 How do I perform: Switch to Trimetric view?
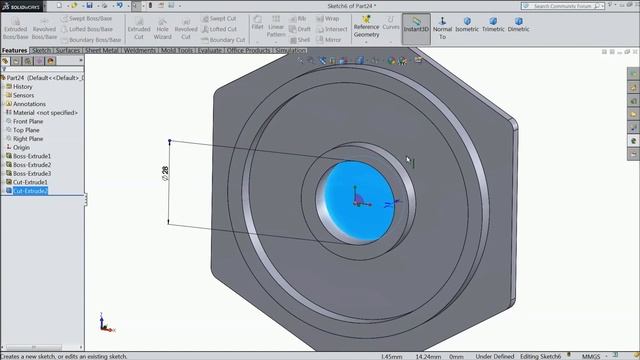(493, 24)
